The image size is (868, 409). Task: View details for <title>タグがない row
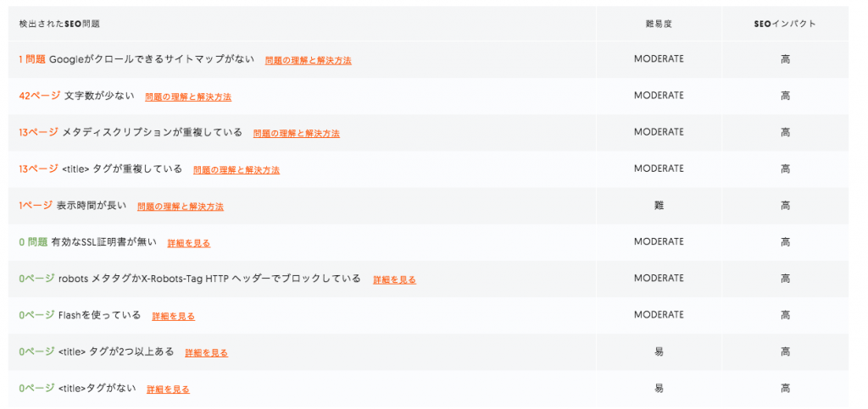click(x=168, y=390)
